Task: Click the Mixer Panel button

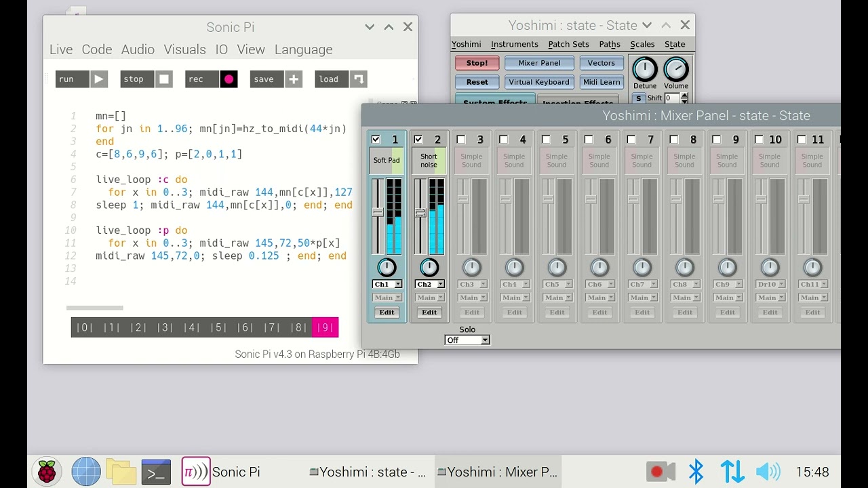Action: 539,63
